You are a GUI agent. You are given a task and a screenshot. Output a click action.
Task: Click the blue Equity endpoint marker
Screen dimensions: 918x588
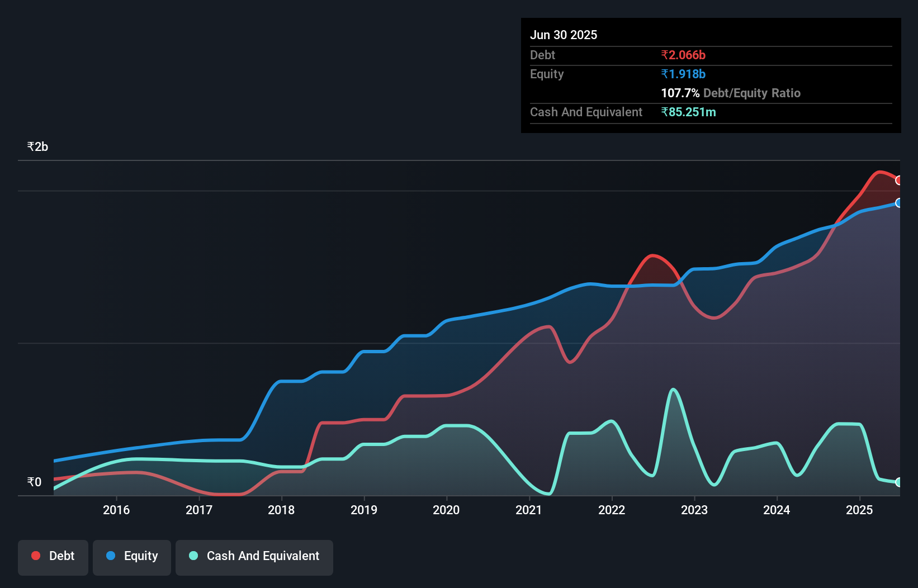tap(898, 203)
